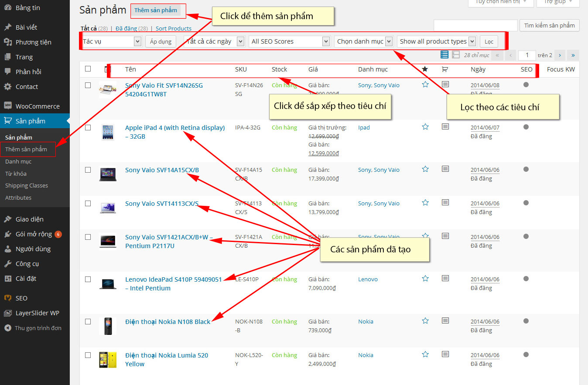Click the pushpin icon beside Bài viết
This screenshot has height=385, width=588.
[x=8, y=27]
